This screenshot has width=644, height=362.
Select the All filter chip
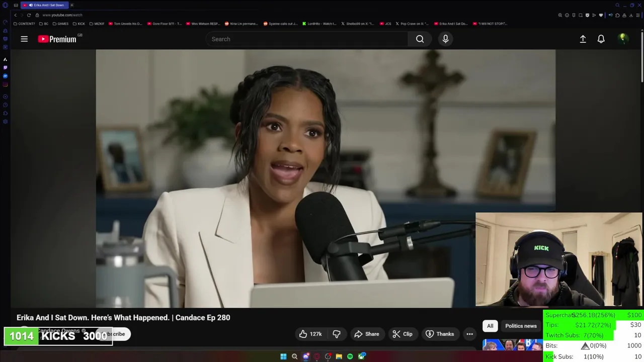coord(490,326)
